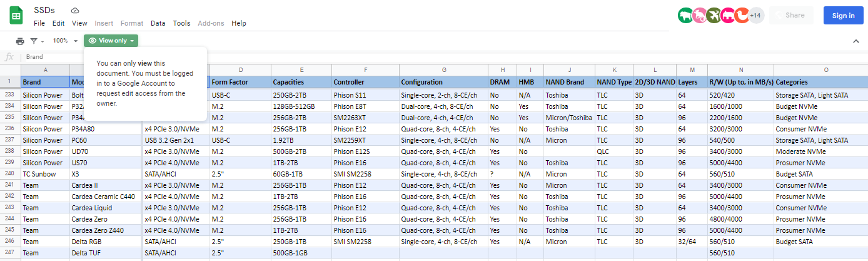Click the Brand header cell
Viewport: 868px width, 261px height.
pyautogui.click(x=45, y=82)
